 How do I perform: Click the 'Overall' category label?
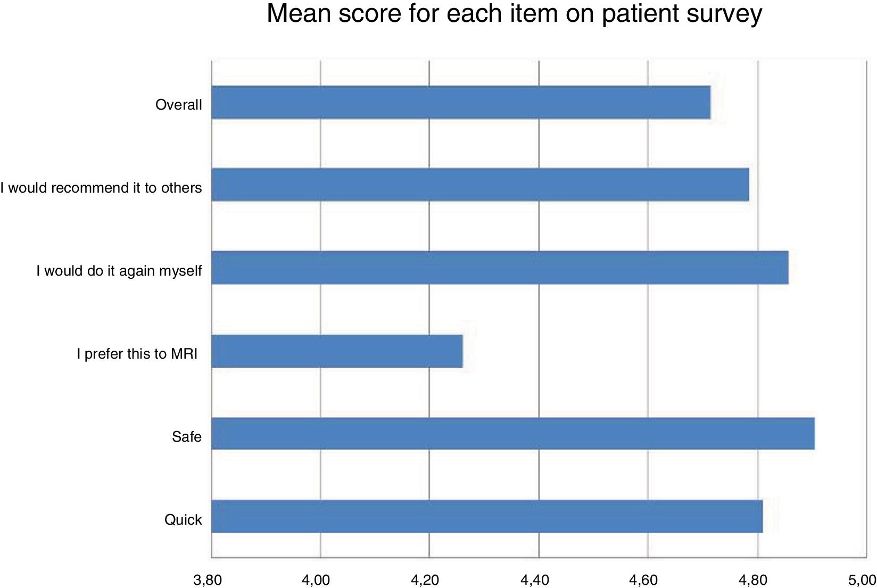coord(178,105)
